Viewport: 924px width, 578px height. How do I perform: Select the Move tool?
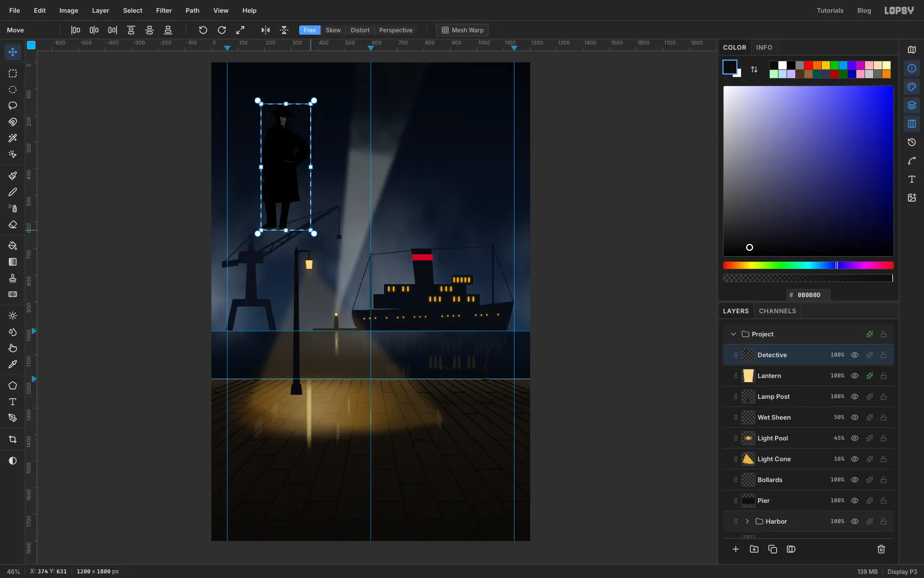point(13,52)
